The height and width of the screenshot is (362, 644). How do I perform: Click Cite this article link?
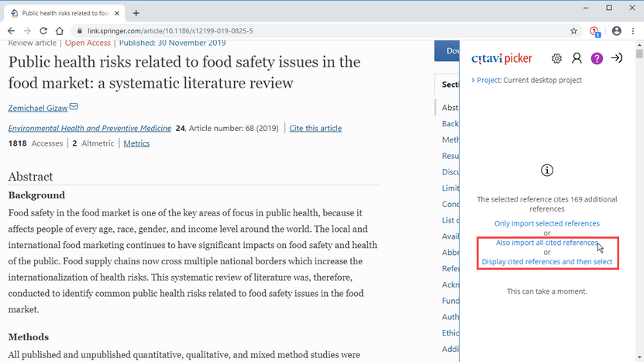pyautogui.click(x=315, y=128)
